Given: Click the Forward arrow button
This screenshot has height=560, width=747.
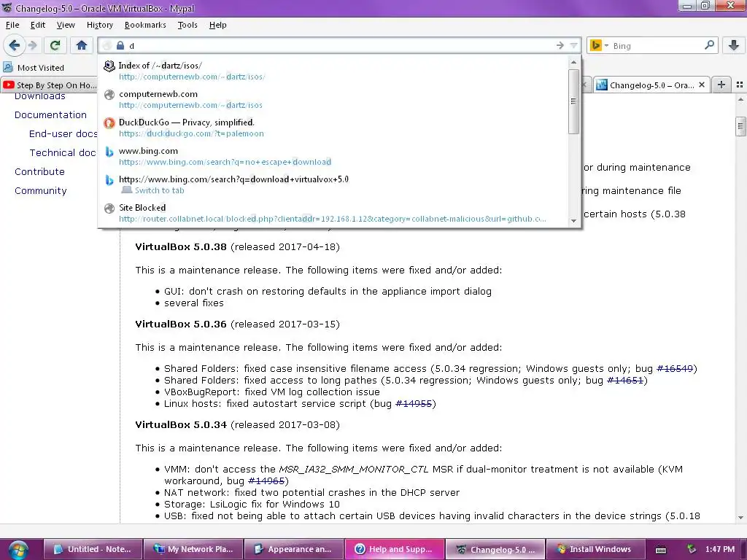Looking at the screenshot, I should [33, 45].
